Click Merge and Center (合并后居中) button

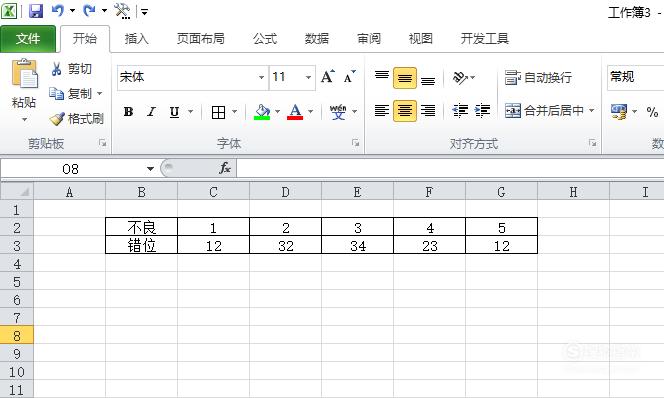[545, 111]
